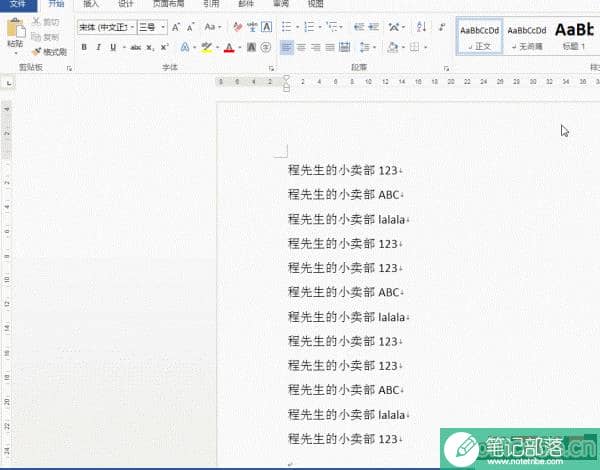
Task: Click the phonetic guide icon
Action: click(252, 27)
